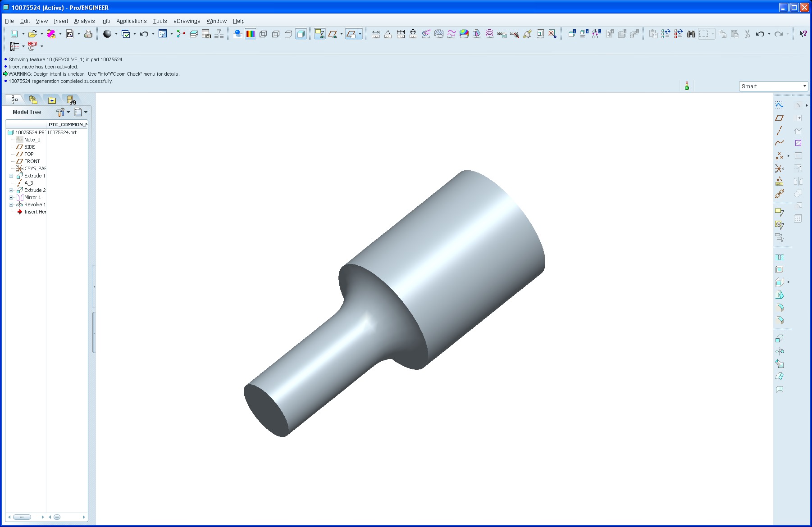Open the File menu
Image resolution: width=812 pixels, height=527 pixels.
[x=9, y=21]
